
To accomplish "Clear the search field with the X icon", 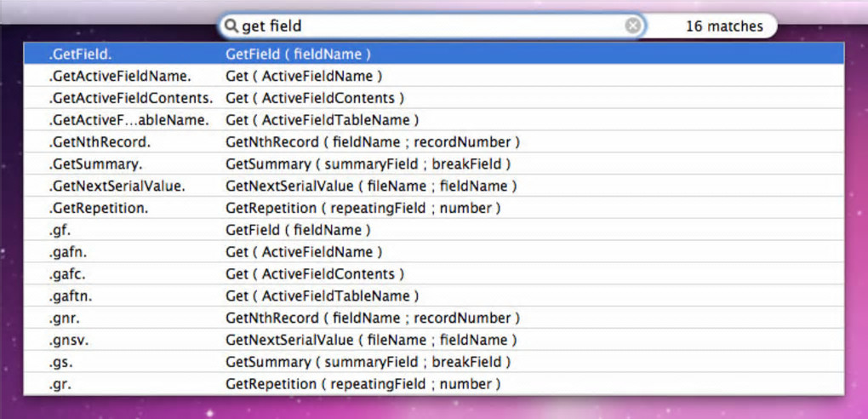I will click(x=633, y=26).
